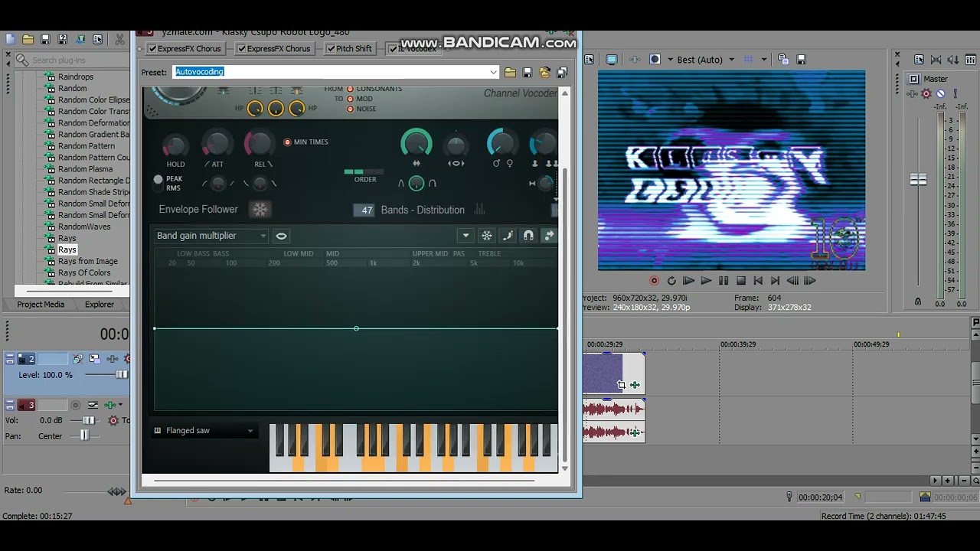Toggle first ExpressFX Chorus checkbox
This screenshot has width=980, height=551.
click(x=152, y=48)
